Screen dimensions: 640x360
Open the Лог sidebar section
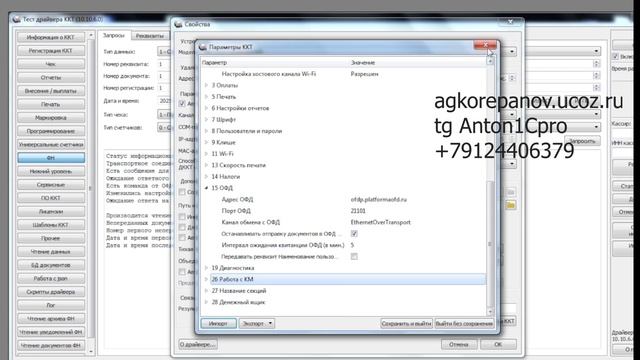click(51, 305)
